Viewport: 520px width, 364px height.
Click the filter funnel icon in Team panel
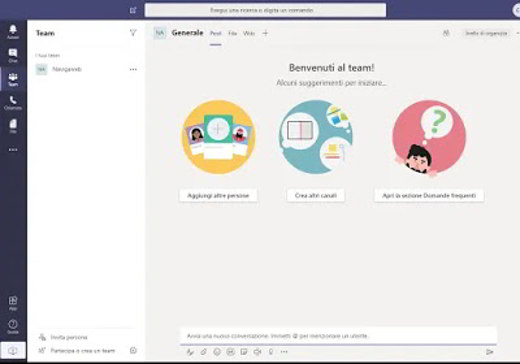133,33
